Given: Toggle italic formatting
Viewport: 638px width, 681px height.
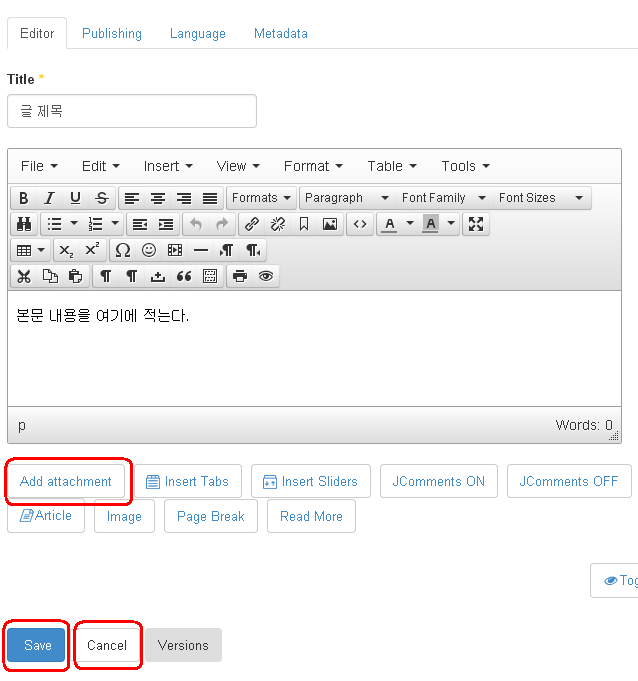Looking at the screenshot, I should coord(50,198).
